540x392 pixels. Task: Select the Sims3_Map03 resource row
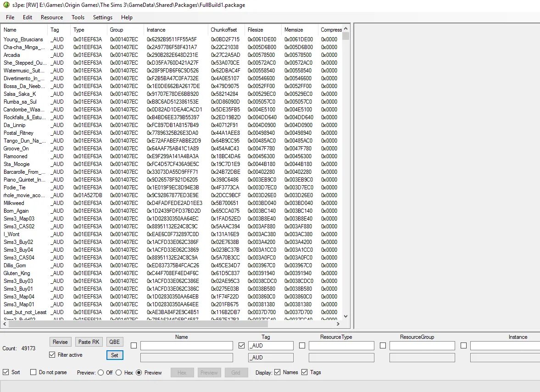(x=172, y=219)
